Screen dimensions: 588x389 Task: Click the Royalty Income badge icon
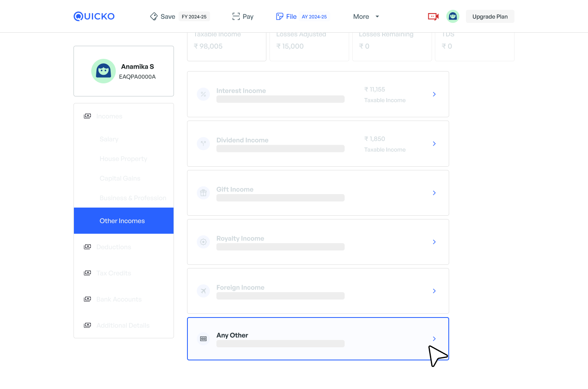(x=203, y=242)
